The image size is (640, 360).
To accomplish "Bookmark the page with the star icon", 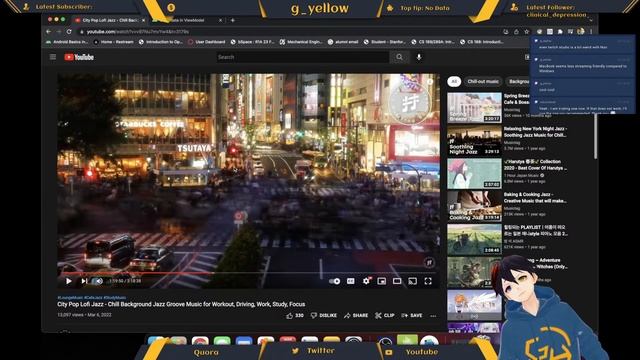I will click(527, 31).
